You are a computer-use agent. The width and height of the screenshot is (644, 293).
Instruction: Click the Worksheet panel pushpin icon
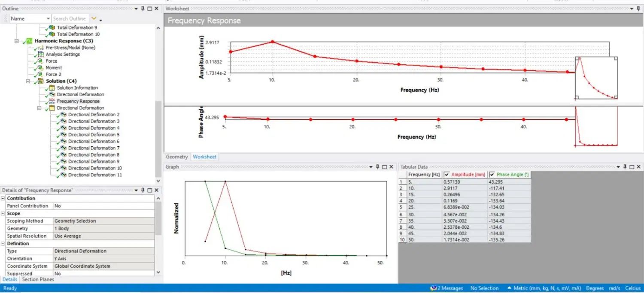click(x=639, y=9)
